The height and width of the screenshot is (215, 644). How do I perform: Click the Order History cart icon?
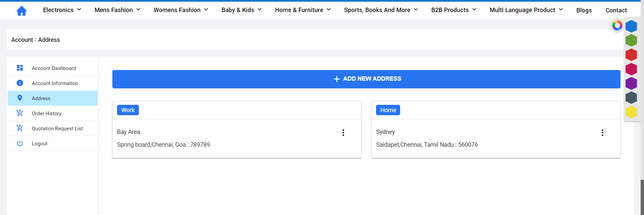pyautogui.click(x=20, y=113)
